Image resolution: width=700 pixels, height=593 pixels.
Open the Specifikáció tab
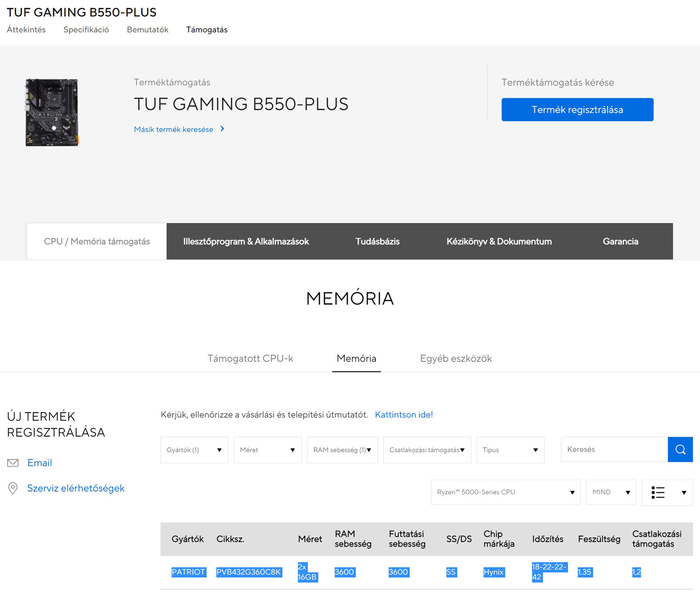[x=86, y=29]
